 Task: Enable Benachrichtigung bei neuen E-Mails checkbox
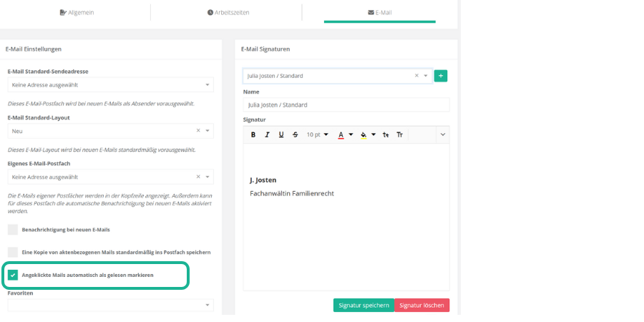click(13, 230)
